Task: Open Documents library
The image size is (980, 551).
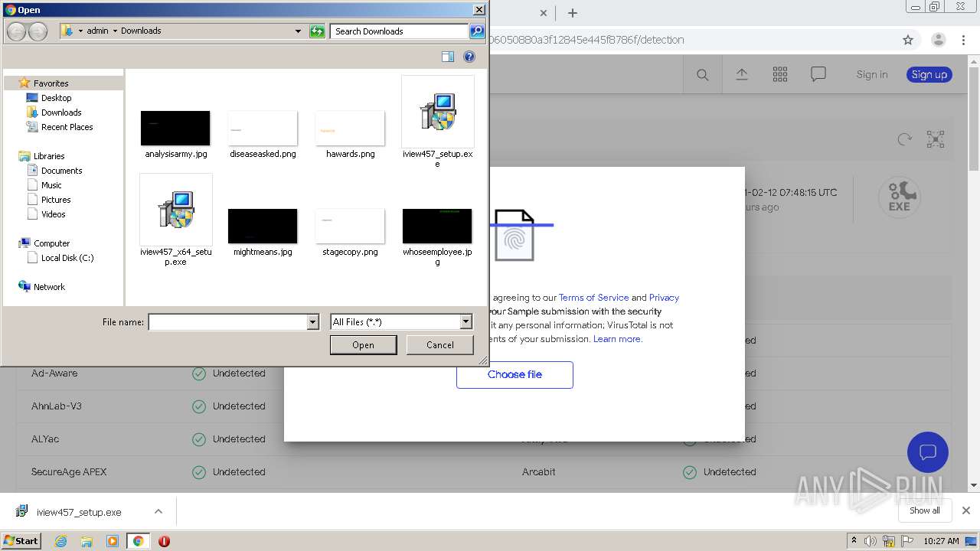Action: tap(61, 171)
